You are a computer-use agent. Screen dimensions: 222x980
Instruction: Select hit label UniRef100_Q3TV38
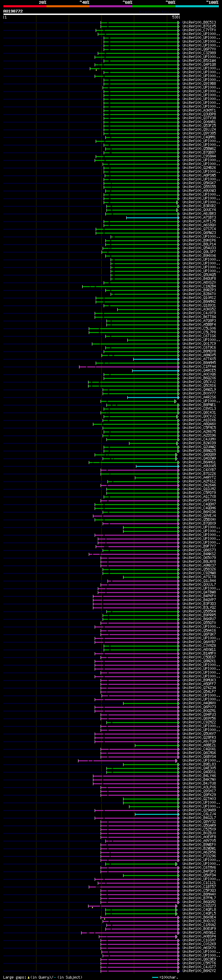(199, 118)
